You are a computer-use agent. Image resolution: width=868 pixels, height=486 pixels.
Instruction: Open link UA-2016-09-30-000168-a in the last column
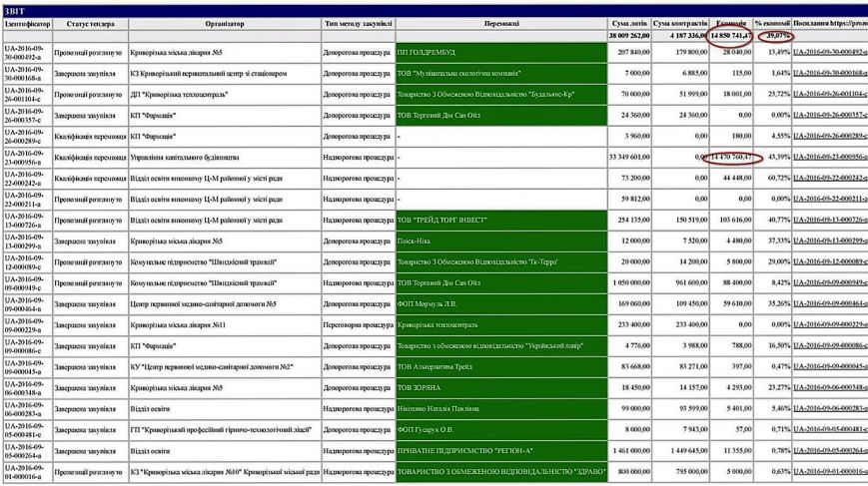(830, 73)
